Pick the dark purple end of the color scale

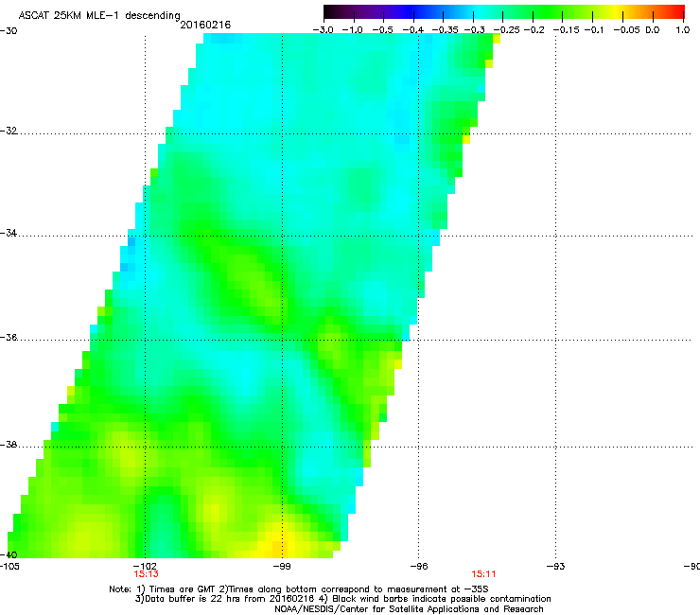333,11
